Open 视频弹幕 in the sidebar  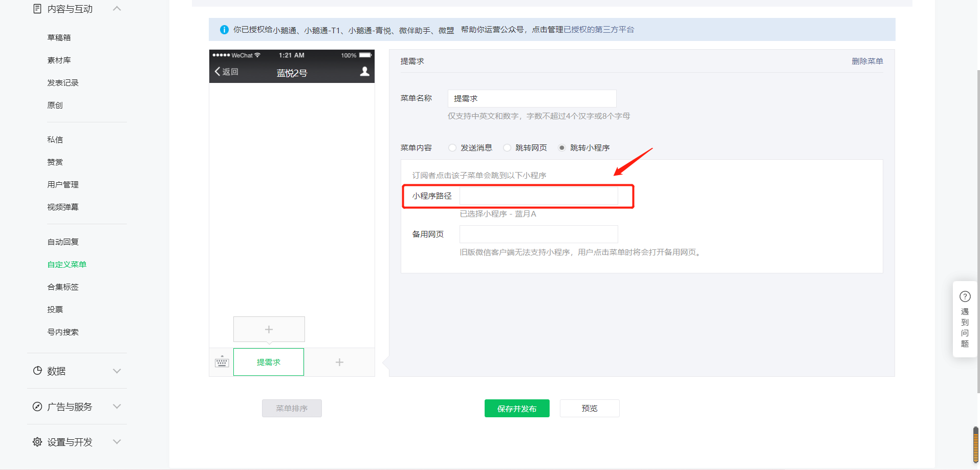63,207
